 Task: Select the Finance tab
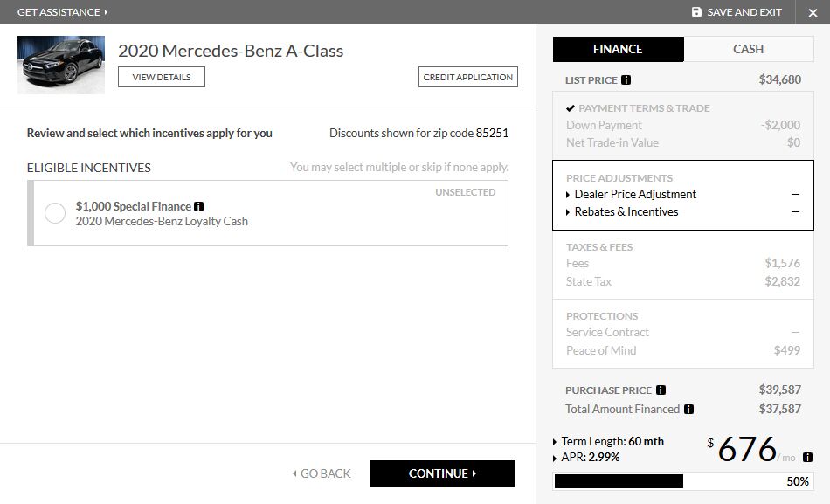(x=618, y=49)
